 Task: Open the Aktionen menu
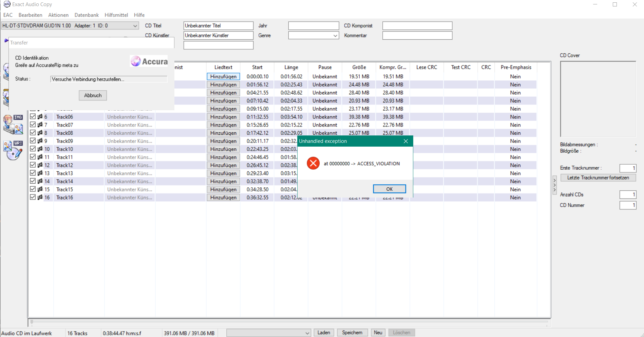58,15
